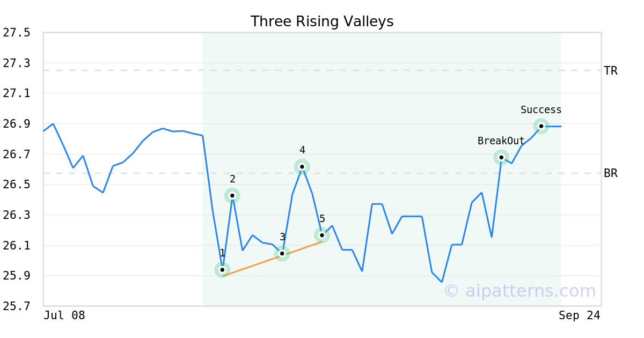The image size is (644, 338).
Task: Click the TR label at right edge
Action: point(611,71)
